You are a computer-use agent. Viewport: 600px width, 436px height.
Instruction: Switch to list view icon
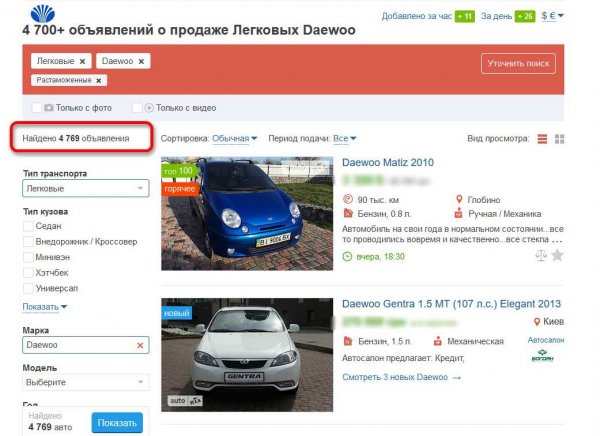pyautogui.click(x=542, y=139)
